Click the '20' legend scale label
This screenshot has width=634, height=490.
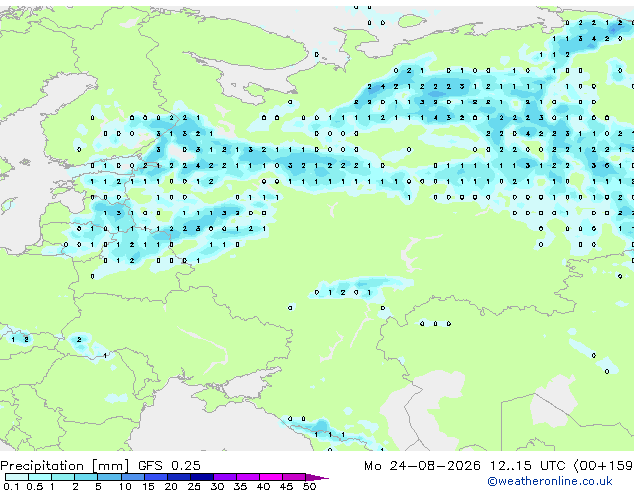pyautogui.click(x=171, y=486)
